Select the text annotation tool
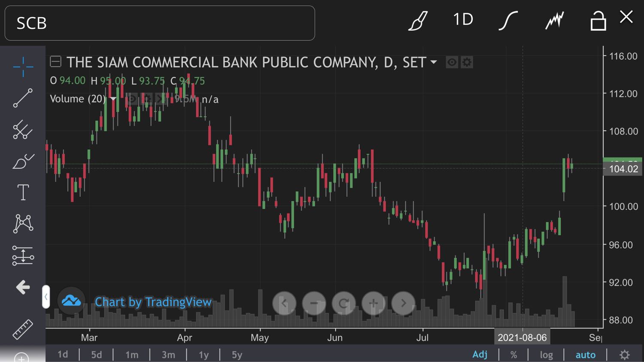This screenshot has width=644, height=362. point(23,192)
